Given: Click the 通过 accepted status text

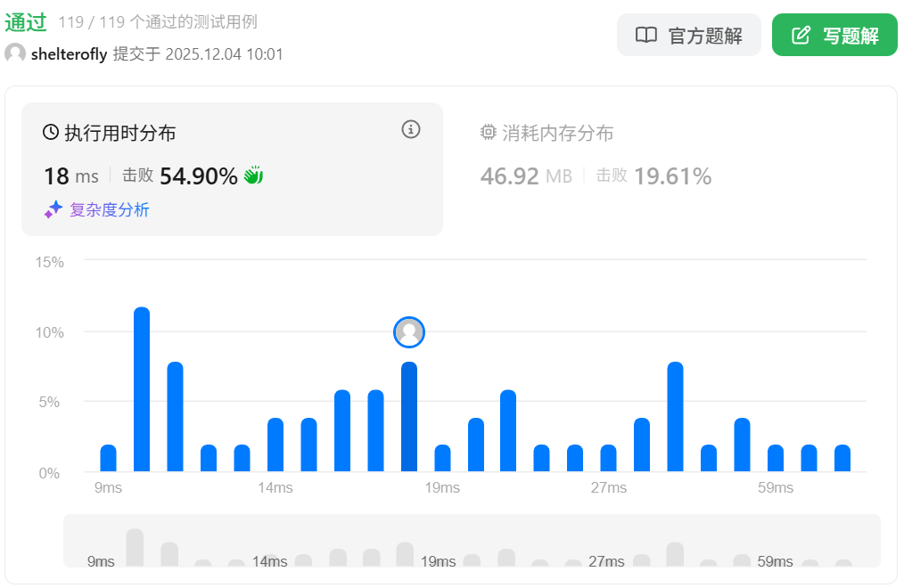Looking at the screenshot, I should coord(25,22).
